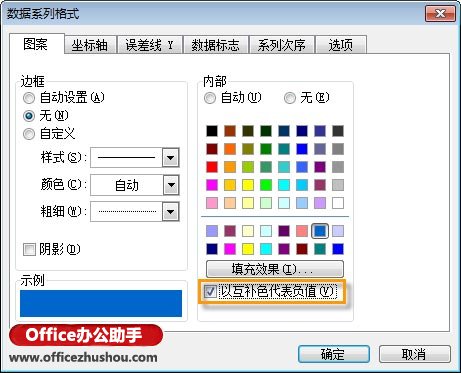Select the interior 无(E) radio button
This screenshot has width=461, height=373.
(x=290, y=98)
